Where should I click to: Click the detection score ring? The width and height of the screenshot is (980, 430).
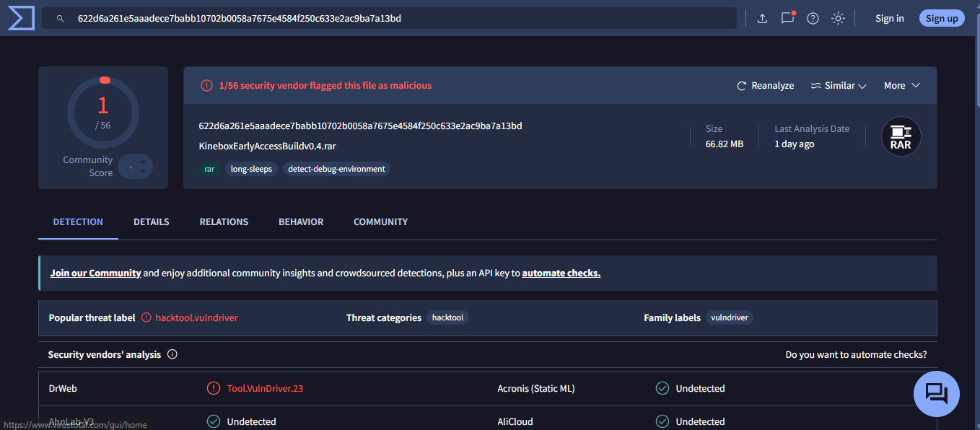point(103,112)
